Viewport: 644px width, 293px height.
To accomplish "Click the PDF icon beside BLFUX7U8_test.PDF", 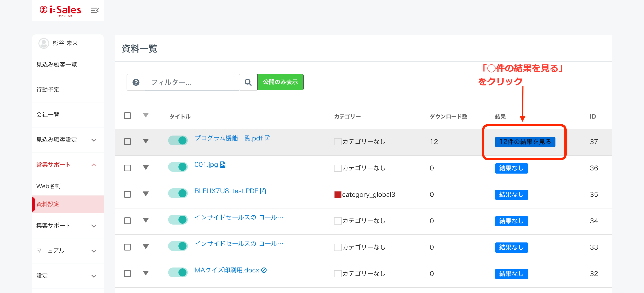I will coord(263,191).
